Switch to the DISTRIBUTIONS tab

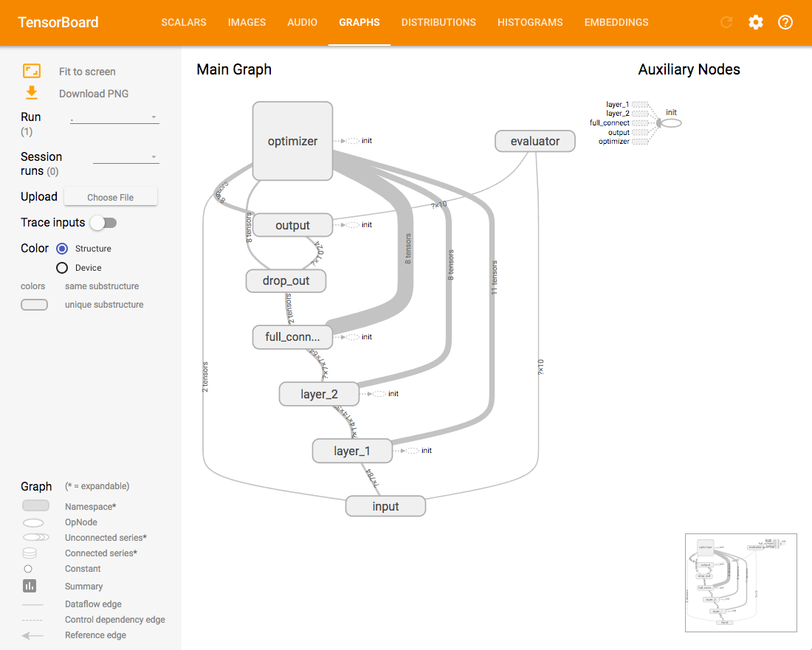[x=438, y=22]
